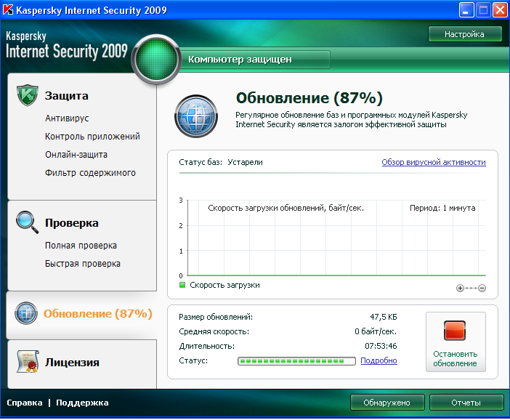Open the Настройка settings button
Screen dimensions: 510x420
[465, 34]
